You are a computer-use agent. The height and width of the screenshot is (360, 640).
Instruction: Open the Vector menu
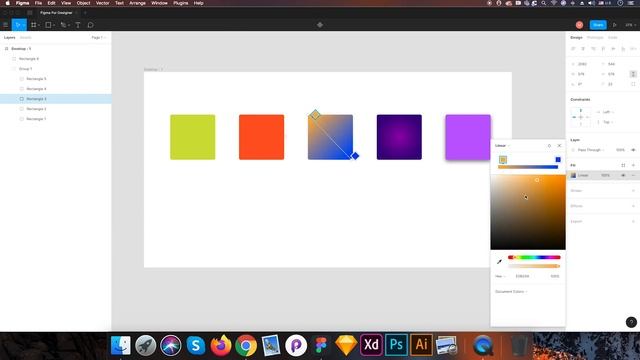pyautogui.click(x=102, y=3)
